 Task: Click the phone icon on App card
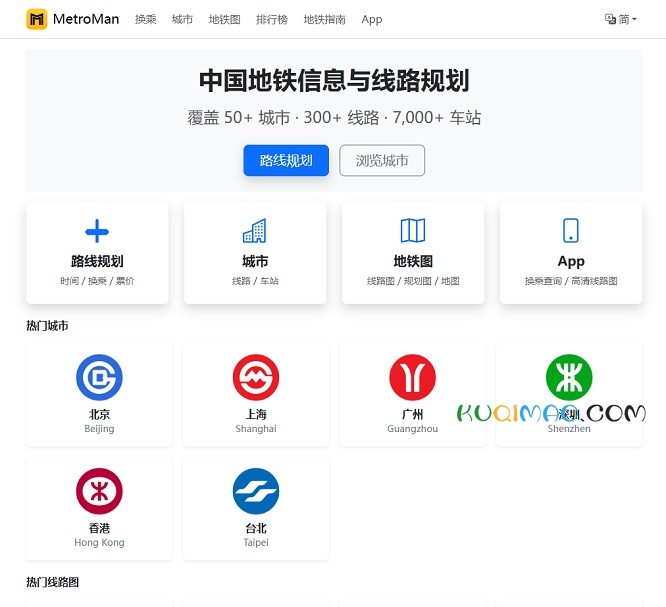coord(570,231)
